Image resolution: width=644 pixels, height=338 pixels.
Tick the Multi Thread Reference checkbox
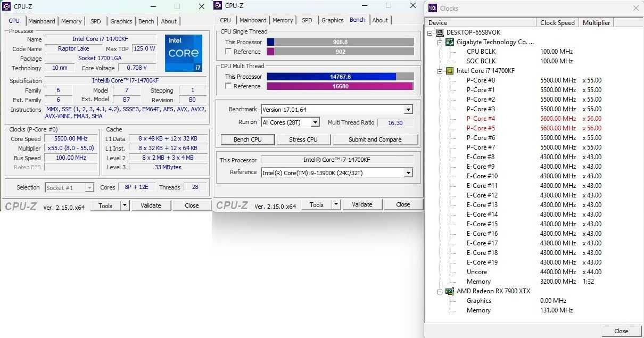point(228,86)
